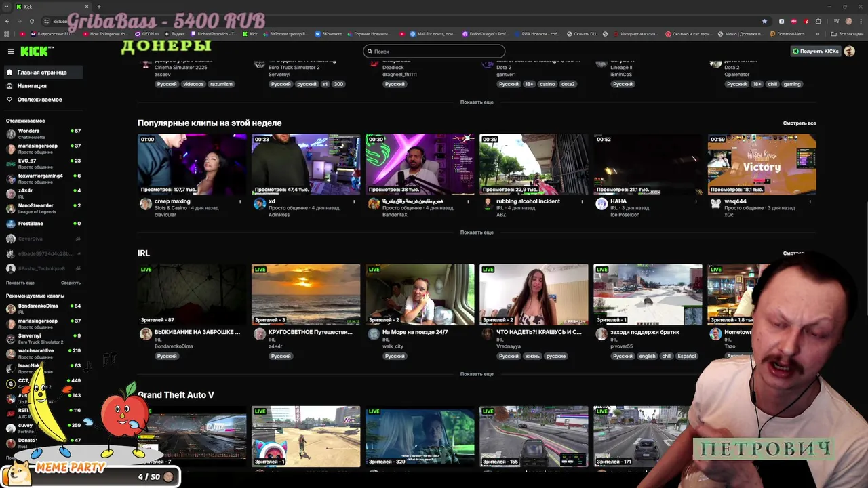Click the Отслеживаемое heart icon
This screenshot has height=488, width=868.
pos(9,99)
